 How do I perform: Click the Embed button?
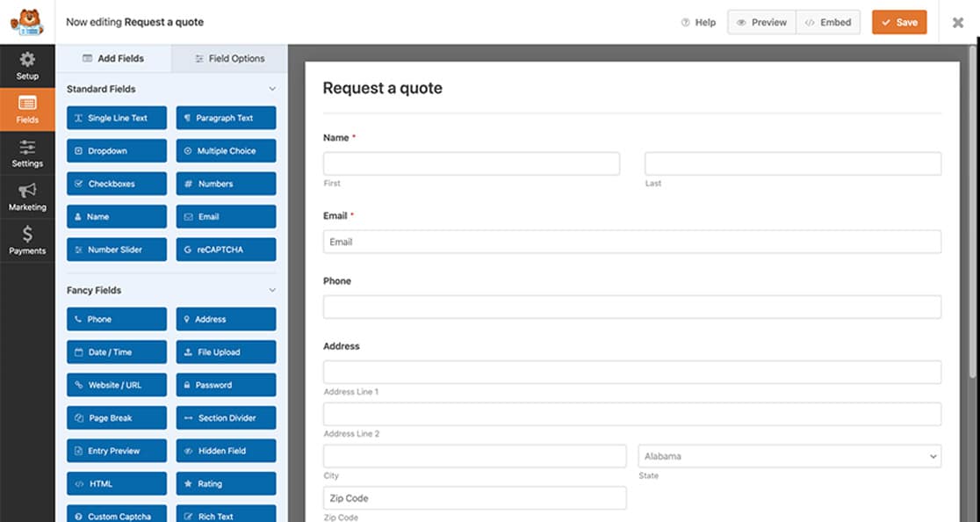pyautogui.click(x=828, y=23)
